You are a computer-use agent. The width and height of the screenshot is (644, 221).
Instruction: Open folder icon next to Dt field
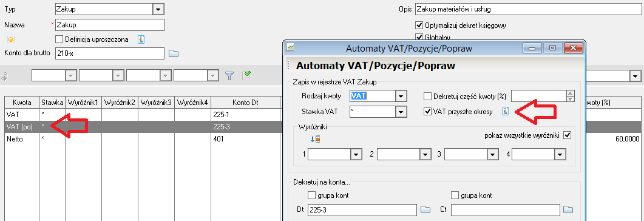click(425, 210)
